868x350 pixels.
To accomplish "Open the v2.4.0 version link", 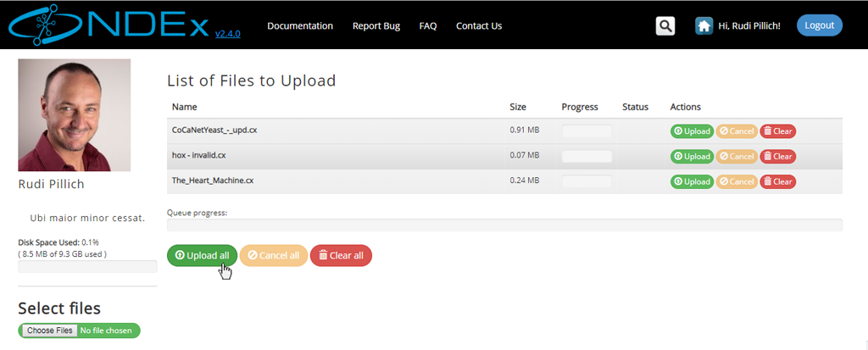I will 227,34.
